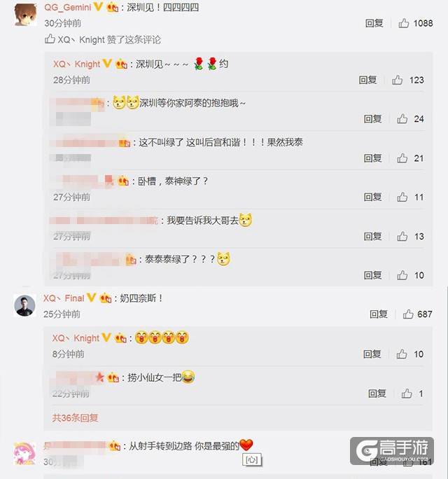Open XQ Final's avatar photo

click(x=24, y=306)
